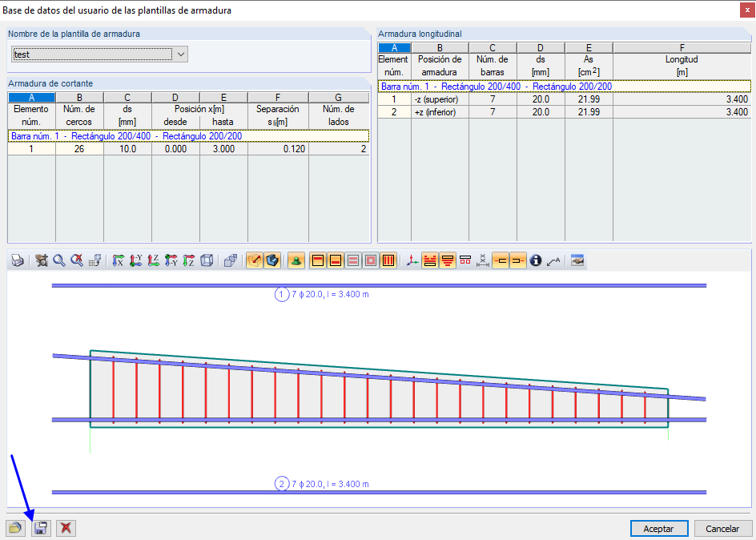756x540 pixels.
Task: Click the open template folder icon
Action: click(x=15, y=528)
